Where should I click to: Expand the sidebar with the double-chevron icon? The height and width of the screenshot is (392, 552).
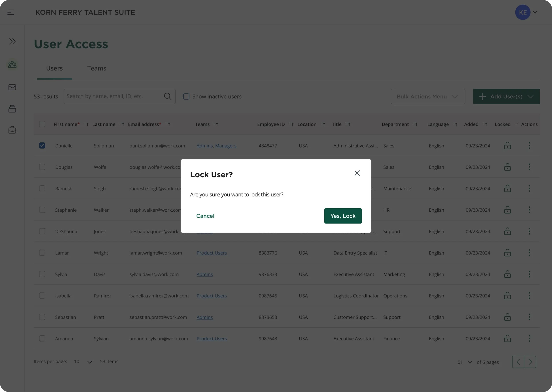pos(12,41)
